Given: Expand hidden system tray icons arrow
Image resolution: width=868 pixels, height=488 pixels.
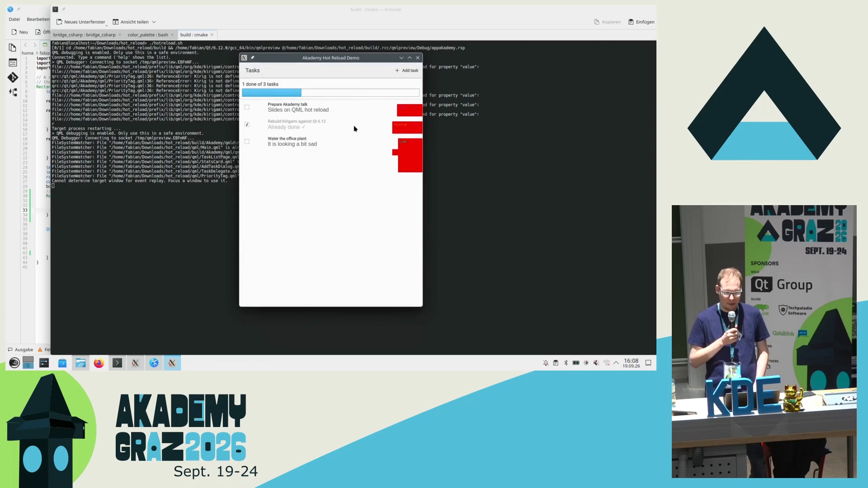Looking at the screenshot, I should [x=616, y=363].
